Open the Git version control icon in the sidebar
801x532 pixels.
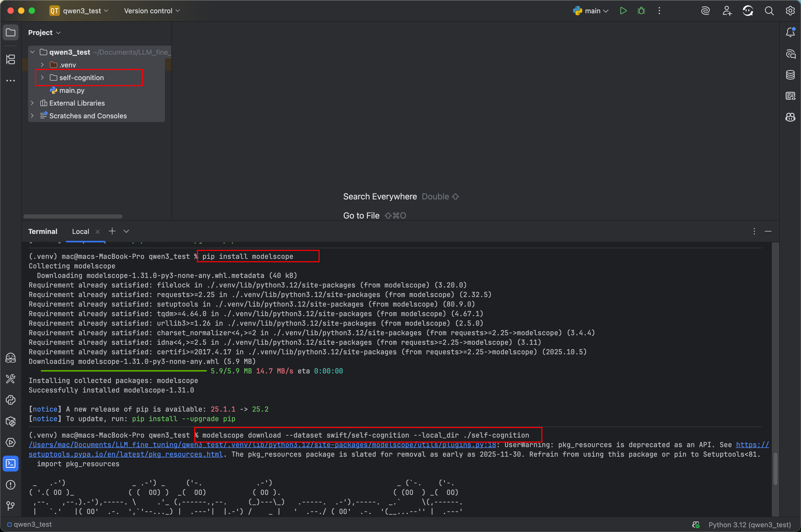(x=11, y=506)
